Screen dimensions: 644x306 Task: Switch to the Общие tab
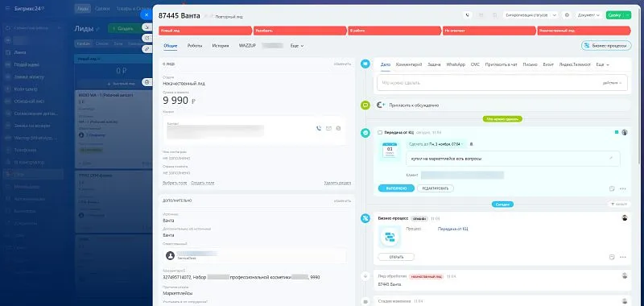click(x=171, y=46)
